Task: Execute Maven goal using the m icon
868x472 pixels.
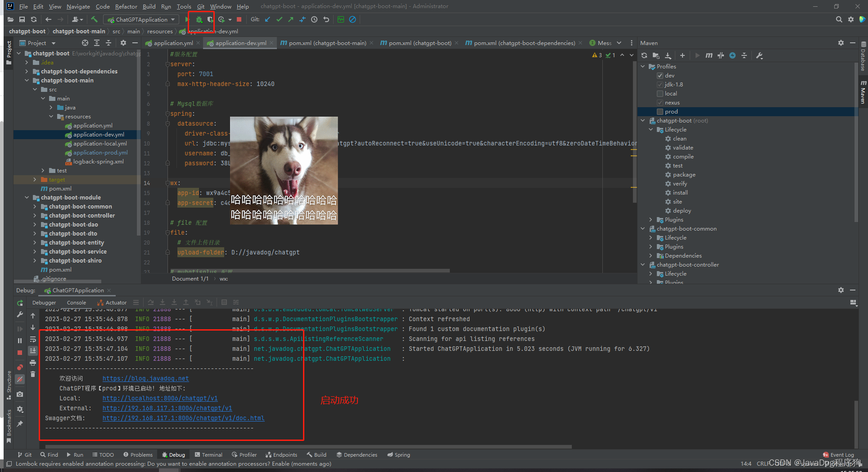Action: [x=709, y=55]
